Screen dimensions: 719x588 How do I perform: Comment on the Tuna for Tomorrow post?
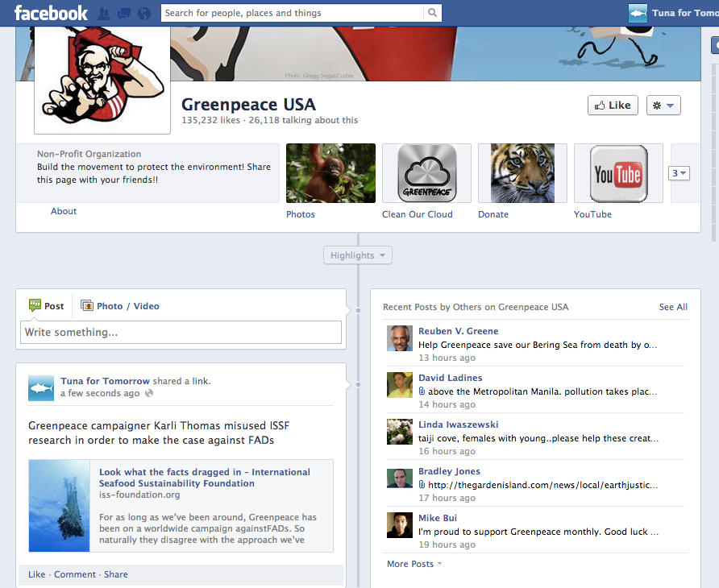75,574
